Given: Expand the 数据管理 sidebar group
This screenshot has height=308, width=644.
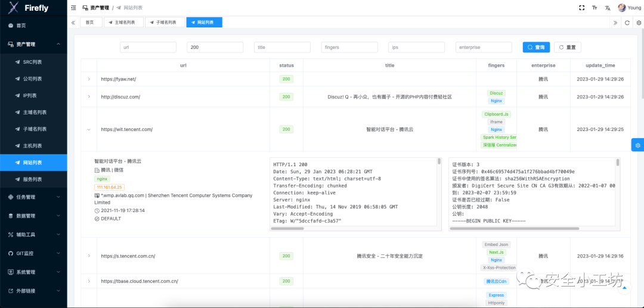Looking at the screenshot, I should click(33, 216).
